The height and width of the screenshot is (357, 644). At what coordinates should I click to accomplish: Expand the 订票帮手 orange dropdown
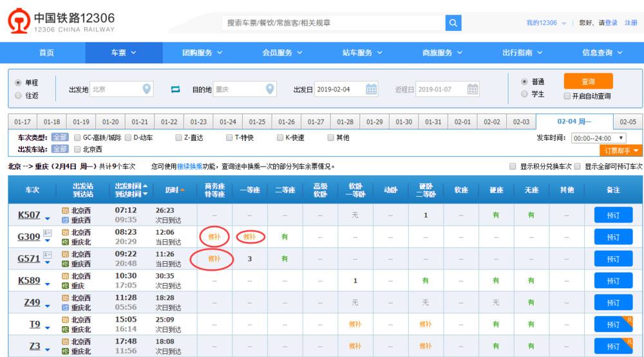click(621, 151)
